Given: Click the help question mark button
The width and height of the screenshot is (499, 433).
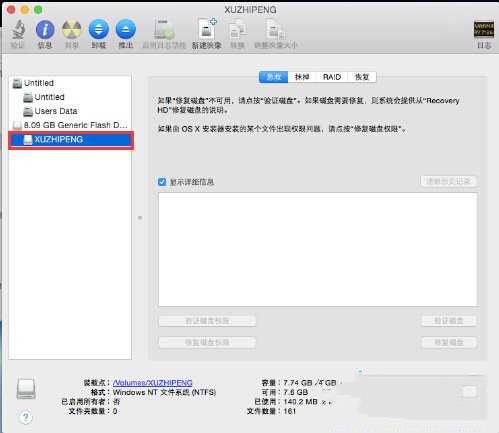Looking at the screenshot, I should 26,417.
